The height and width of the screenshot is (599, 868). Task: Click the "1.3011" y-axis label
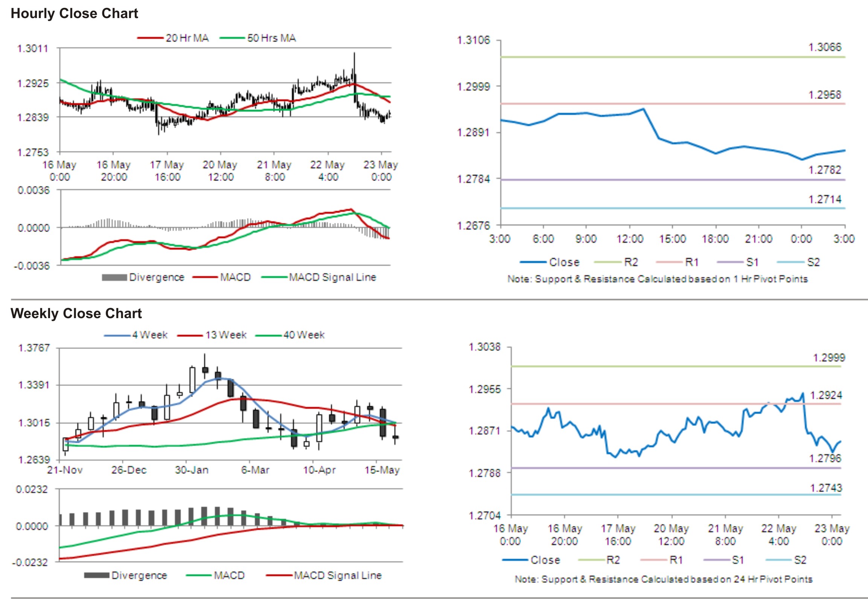[x=33, y=49]
